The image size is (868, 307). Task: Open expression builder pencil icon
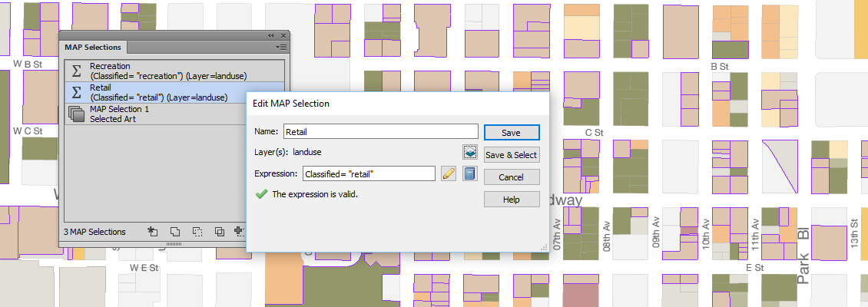[x=449, y=173]
